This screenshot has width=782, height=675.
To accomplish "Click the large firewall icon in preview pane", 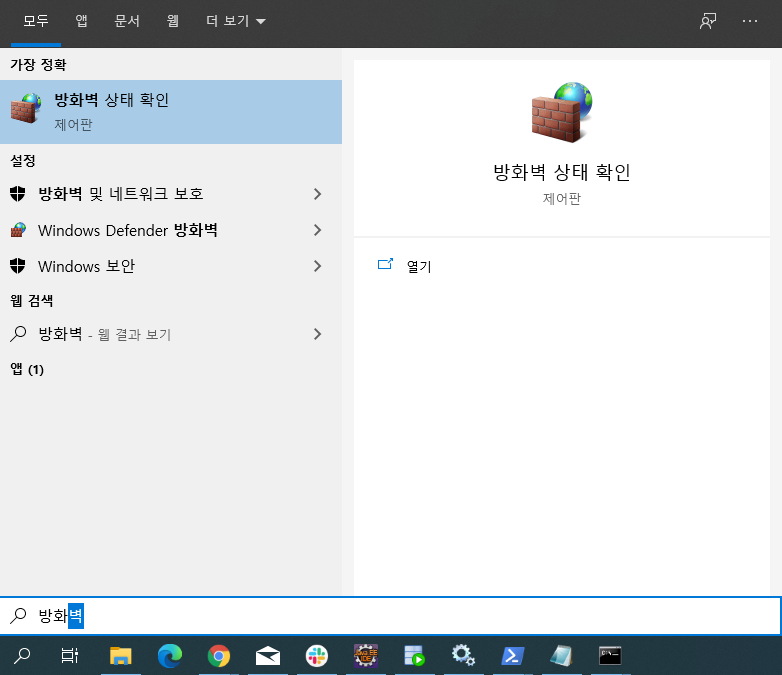I will pyautogui.click(x=562, y=112).
